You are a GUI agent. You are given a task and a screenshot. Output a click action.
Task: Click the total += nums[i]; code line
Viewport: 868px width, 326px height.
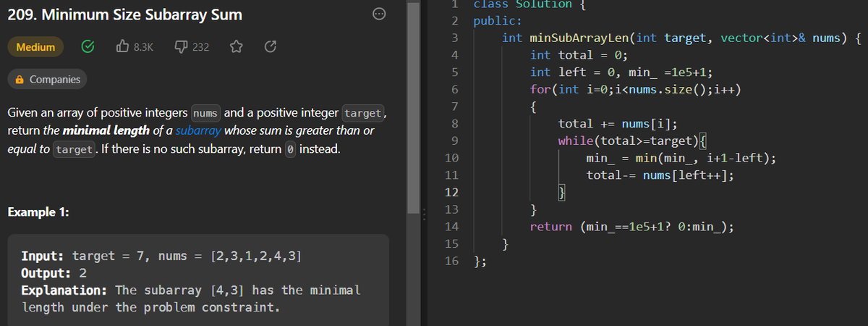[x=618, y=124]
